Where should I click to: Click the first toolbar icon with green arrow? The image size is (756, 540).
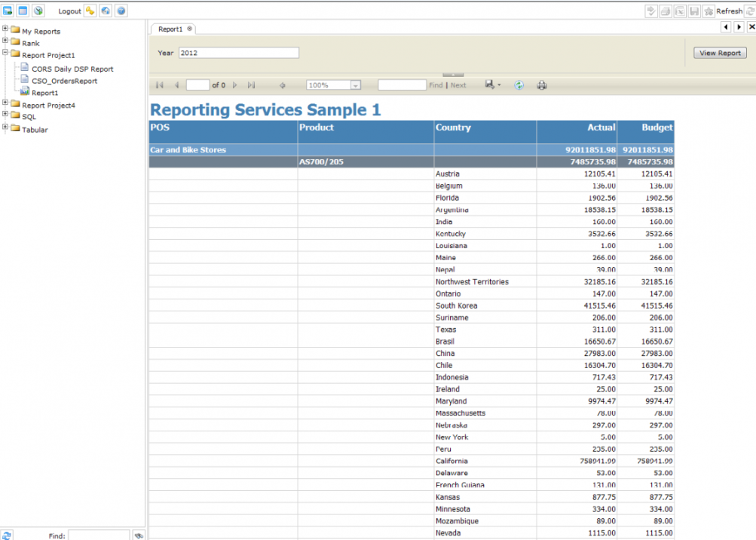(x=8, y=11)
